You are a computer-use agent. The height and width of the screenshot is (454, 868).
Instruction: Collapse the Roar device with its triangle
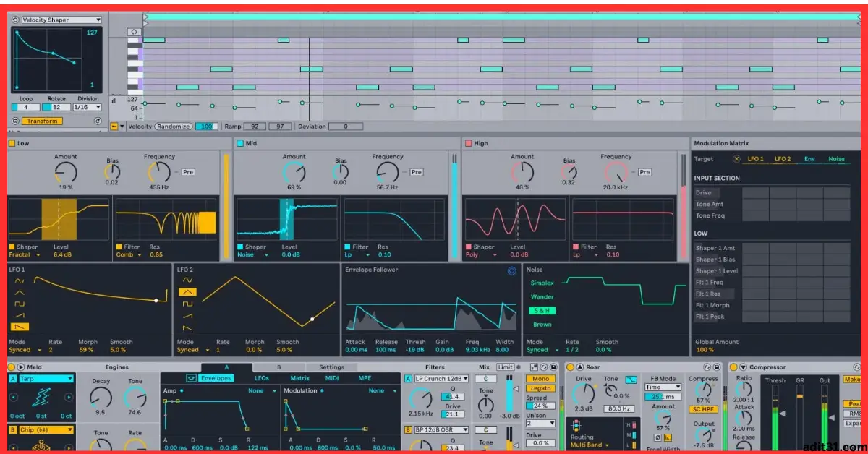[x=579, y=367]
